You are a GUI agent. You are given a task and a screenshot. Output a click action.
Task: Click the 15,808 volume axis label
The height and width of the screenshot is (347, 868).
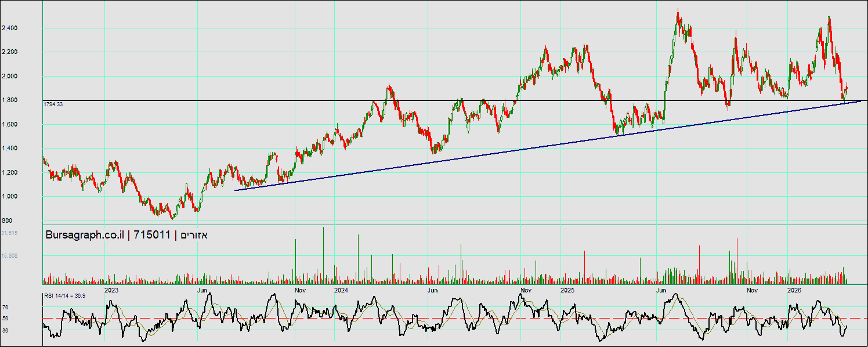(9, 255)
